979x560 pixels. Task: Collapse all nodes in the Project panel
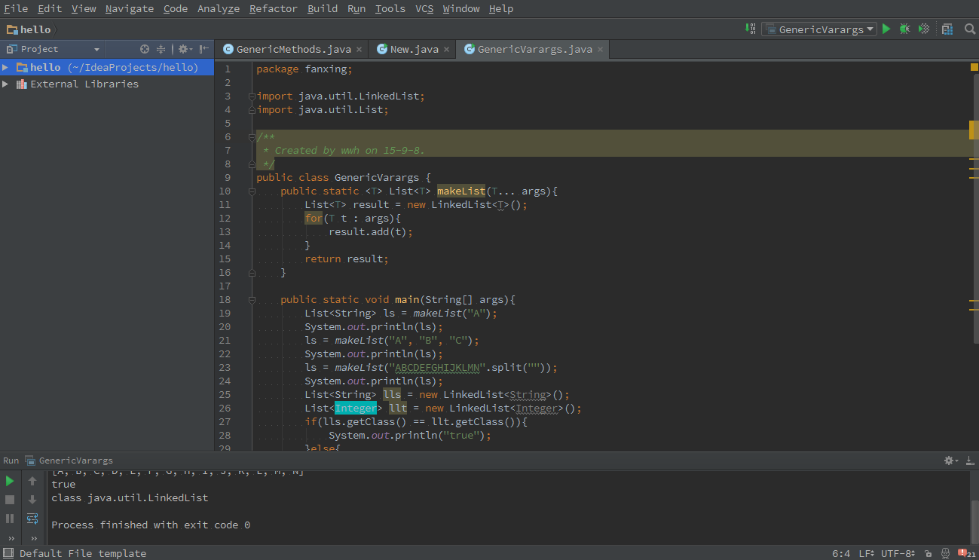(161, 49)
